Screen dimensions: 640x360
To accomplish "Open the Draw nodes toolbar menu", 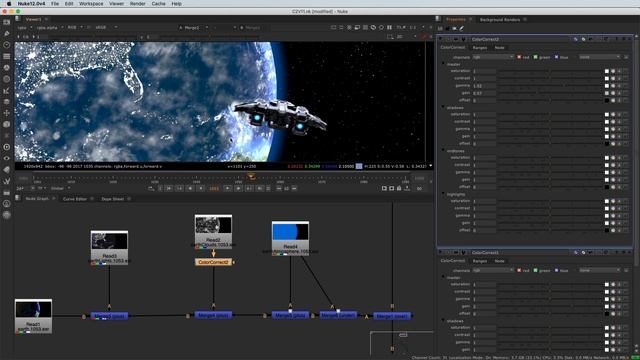I will pos(7,33).
